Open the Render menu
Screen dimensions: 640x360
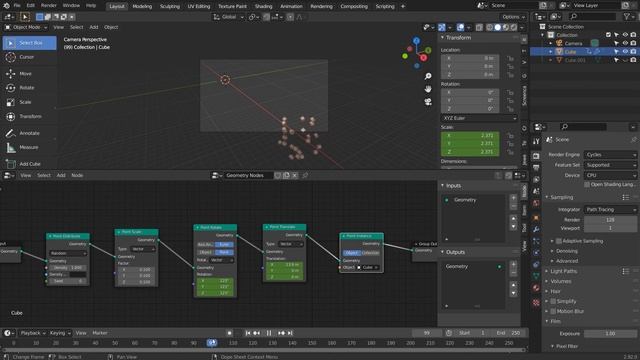[49, 6]
